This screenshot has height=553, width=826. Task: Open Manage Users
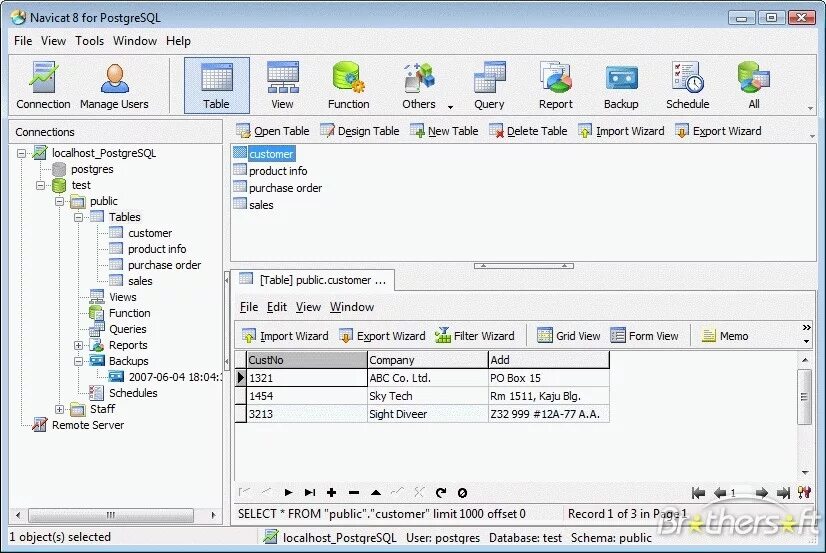click(114, 85)
